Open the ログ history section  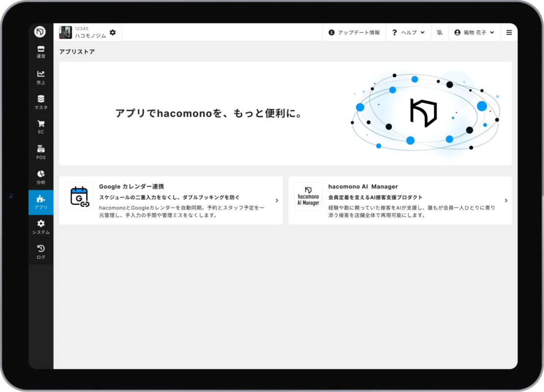41,252
